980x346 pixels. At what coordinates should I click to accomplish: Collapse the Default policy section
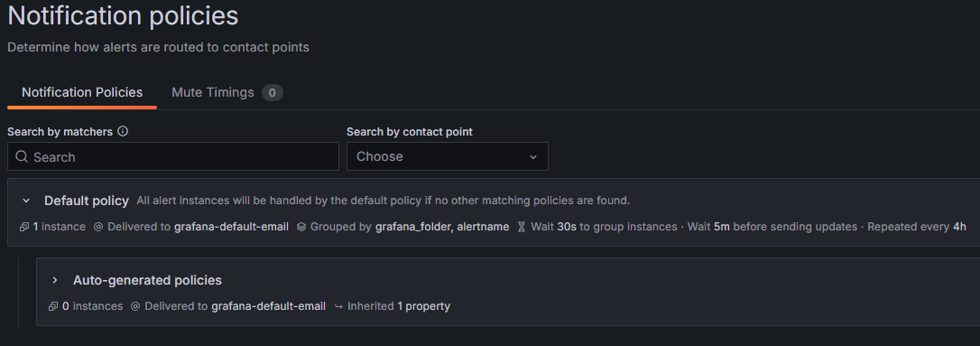click(x=26, y=201)
